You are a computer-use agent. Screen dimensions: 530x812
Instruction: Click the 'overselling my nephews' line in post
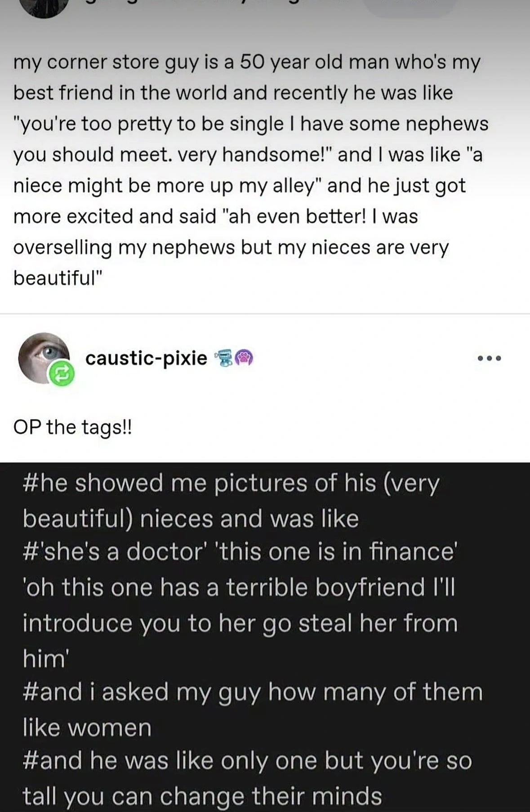click(231, 248)
